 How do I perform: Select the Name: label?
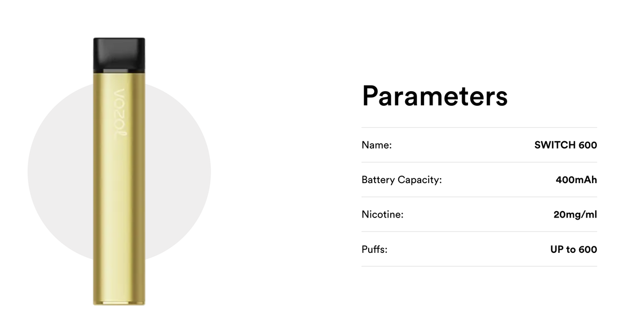pos(377,145)
